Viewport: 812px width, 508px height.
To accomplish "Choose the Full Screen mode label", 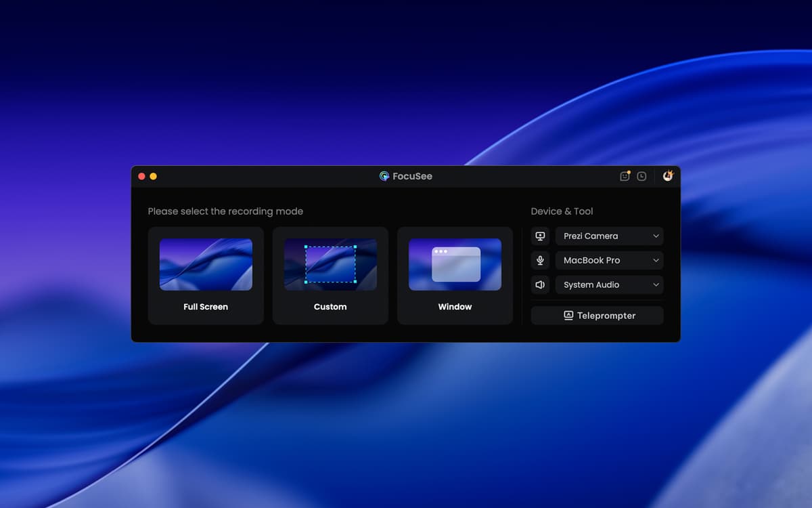I will pyautogui.click(x=206, y=307).
